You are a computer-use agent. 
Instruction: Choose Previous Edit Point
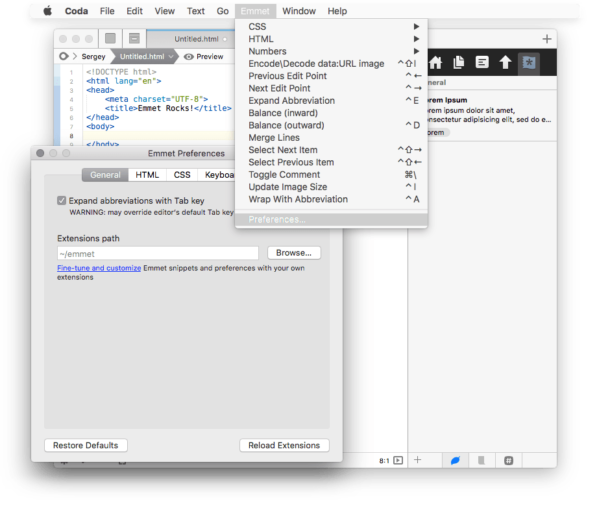click(331, 76)
